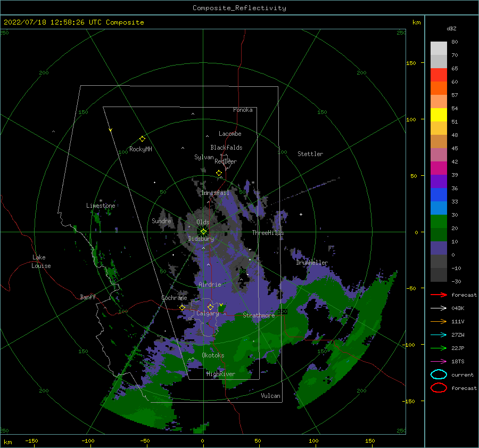This screenshot has width=479, height=448.
Task: Click the asterisk marker above Limestone
Action: (101, 201)
